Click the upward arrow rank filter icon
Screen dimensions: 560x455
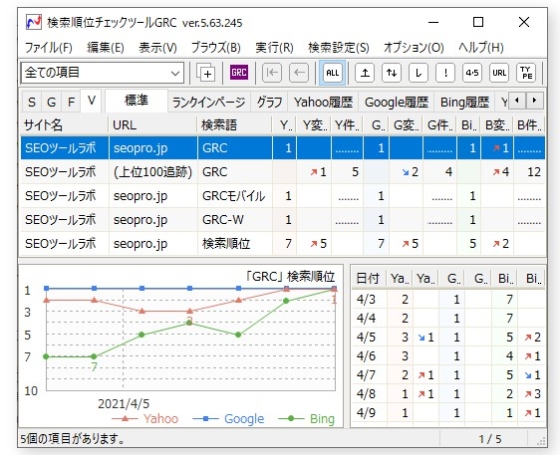pyautogui.click(x=365, y=73)
